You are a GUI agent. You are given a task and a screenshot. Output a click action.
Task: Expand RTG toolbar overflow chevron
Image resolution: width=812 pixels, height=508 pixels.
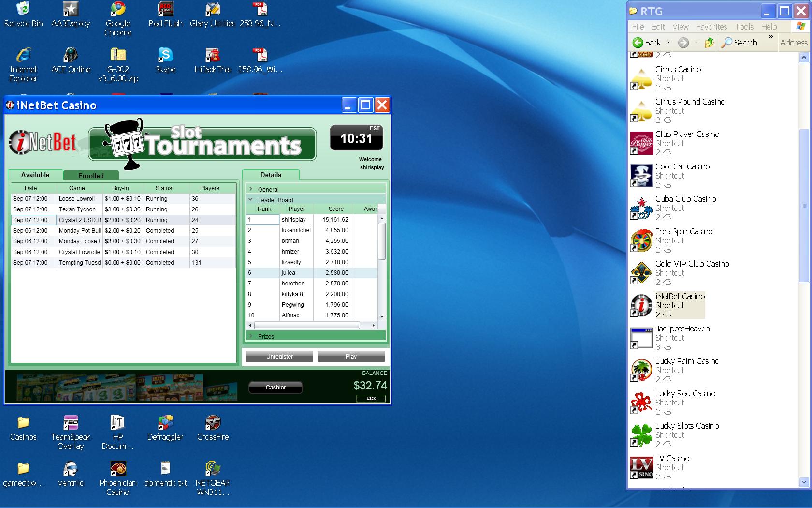[x=771, y=37]
